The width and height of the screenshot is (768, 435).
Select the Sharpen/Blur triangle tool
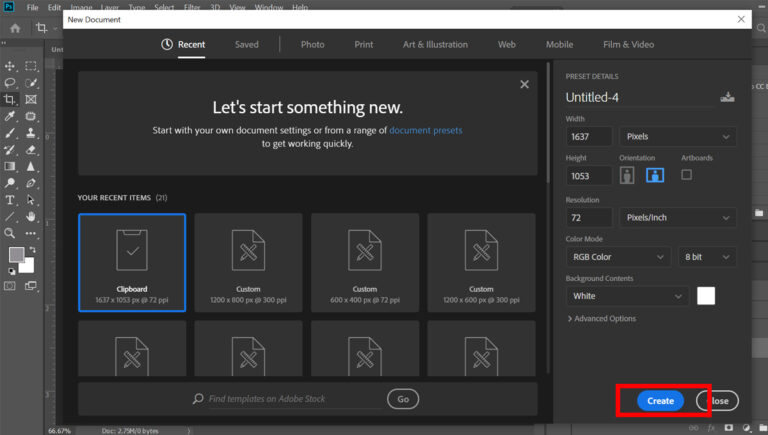click(31, 167)
